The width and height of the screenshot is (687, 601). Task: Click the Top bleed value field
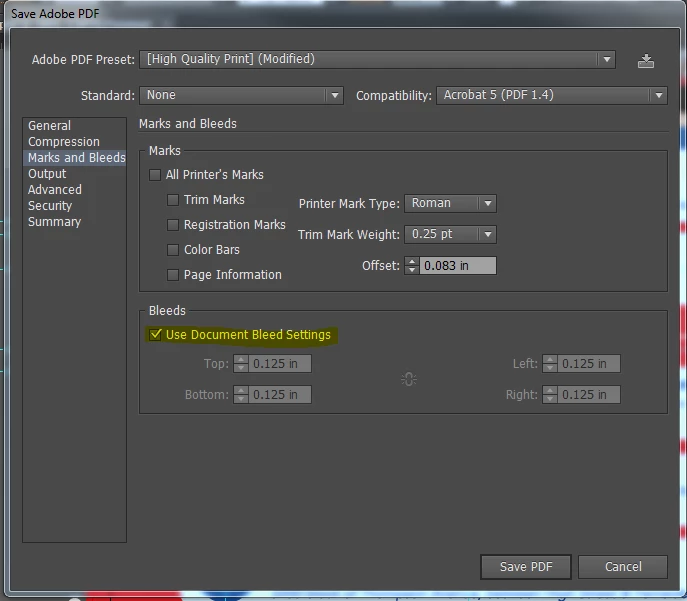tap(280, 364)
